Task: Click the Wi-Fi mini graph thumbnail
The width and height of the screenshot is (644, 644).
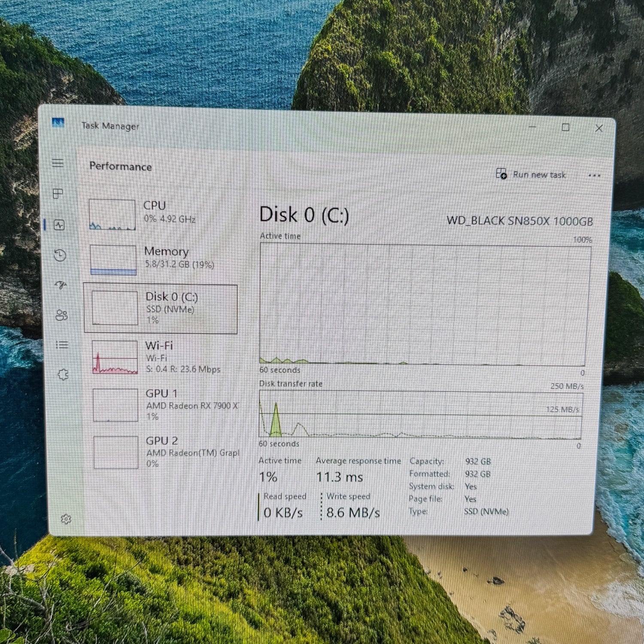Action: click(x=115, y=357)
